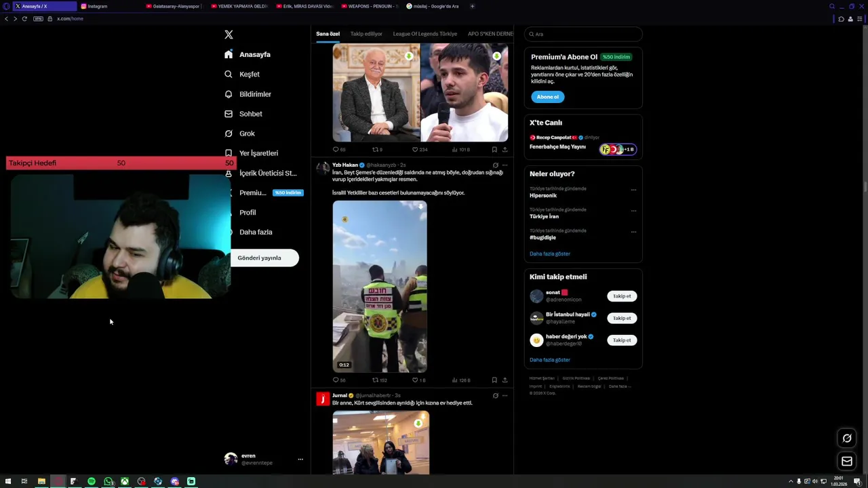Share the top post with 101 B views
Screen dimensions: 868x488
click(x=505, y=150)
